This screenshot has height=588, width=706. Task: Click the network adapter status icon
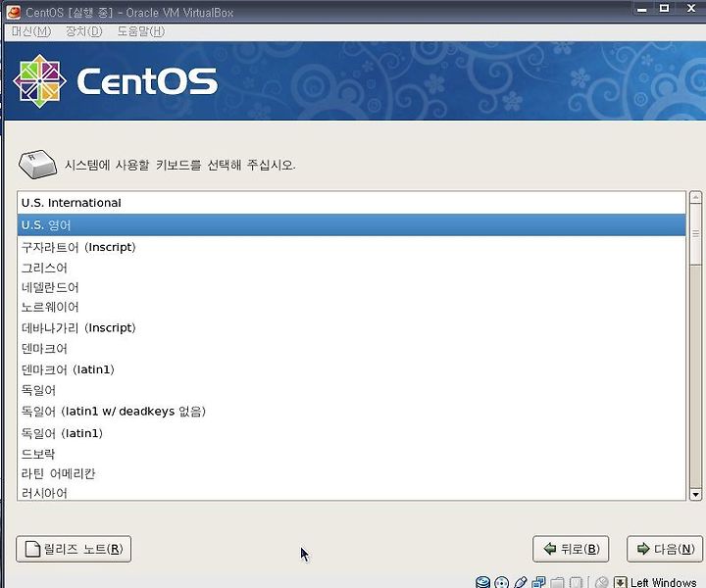coord(538,582)
